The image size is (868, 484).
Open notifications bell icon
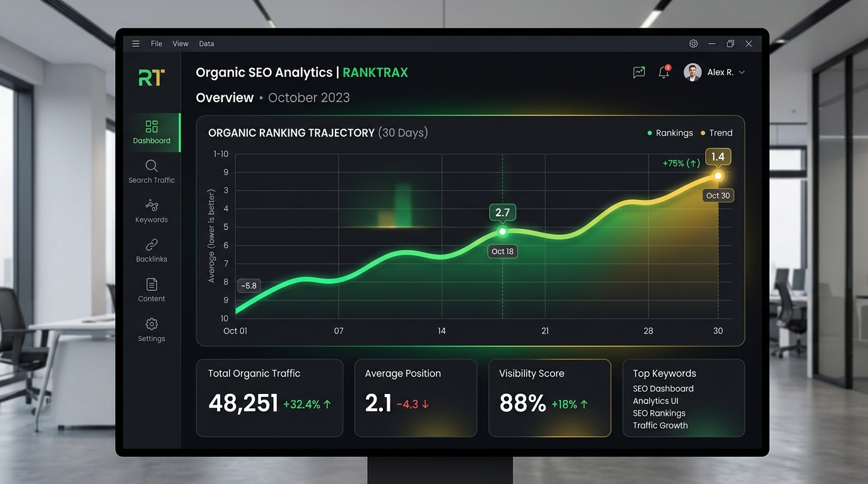click(664, 72)
